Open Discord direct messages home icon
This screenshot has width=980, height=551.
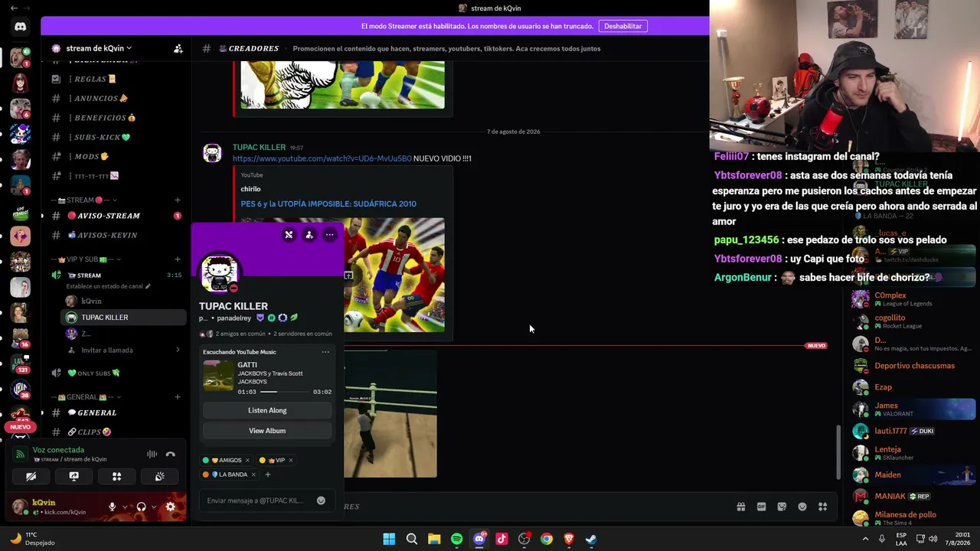click(21, 27)
